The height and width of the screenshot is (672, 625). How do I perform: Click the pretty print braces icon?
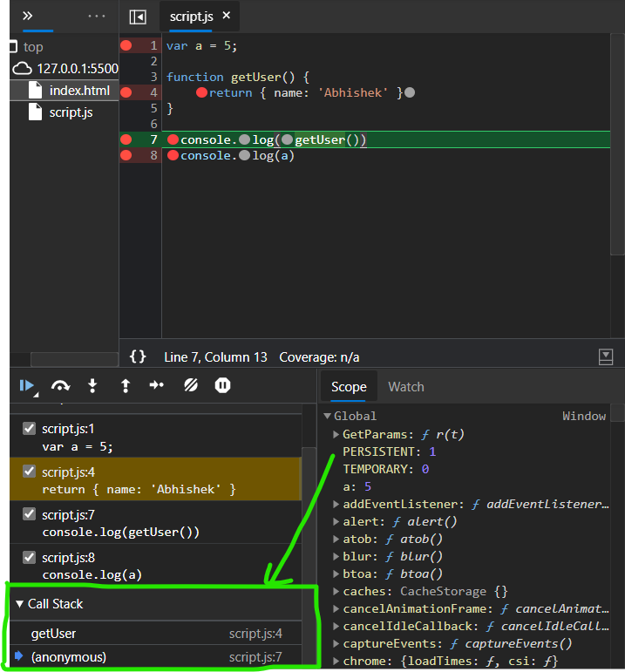tap(138, 356)
